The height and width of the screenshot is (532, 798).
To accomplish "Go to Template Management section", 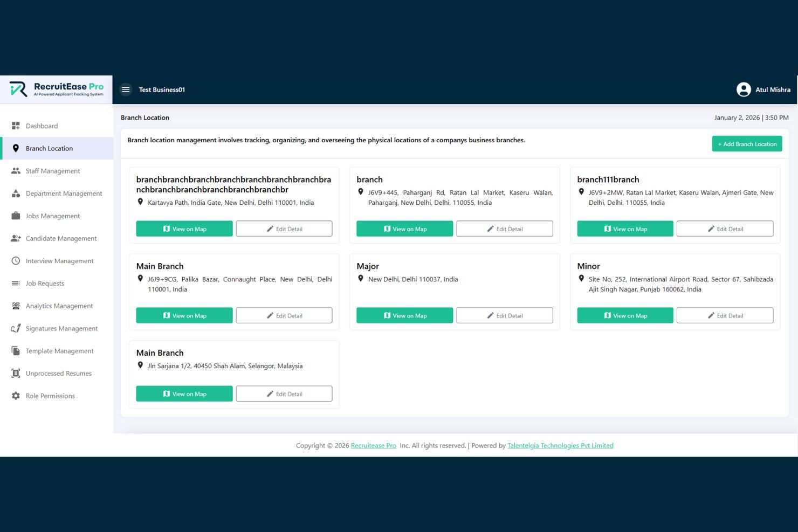I will [59, 351].
